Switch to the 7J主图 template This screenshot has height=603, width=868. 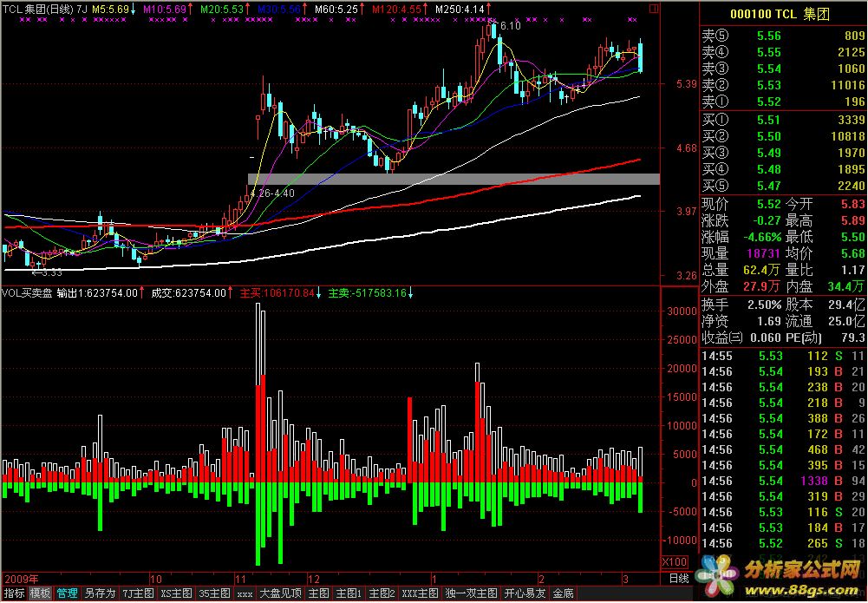138,593
